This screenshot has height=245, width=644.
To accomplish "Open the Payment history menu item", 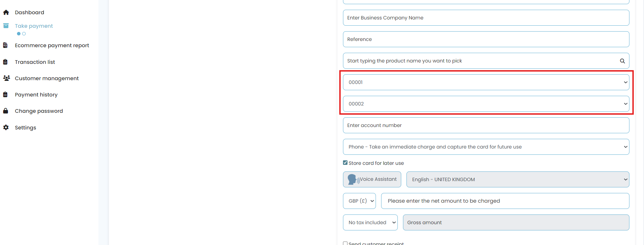I will (36, 95).
